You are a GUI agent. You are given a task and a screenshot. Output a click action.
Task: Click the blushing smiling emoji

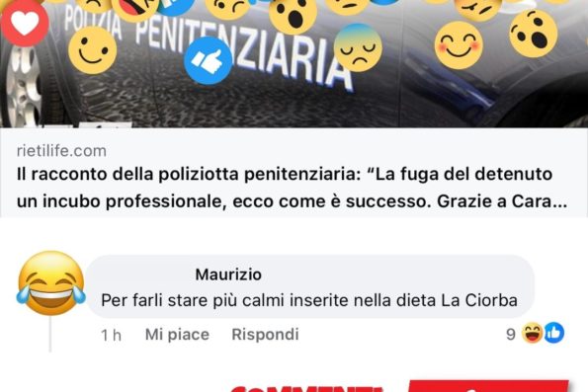point(459,45)
